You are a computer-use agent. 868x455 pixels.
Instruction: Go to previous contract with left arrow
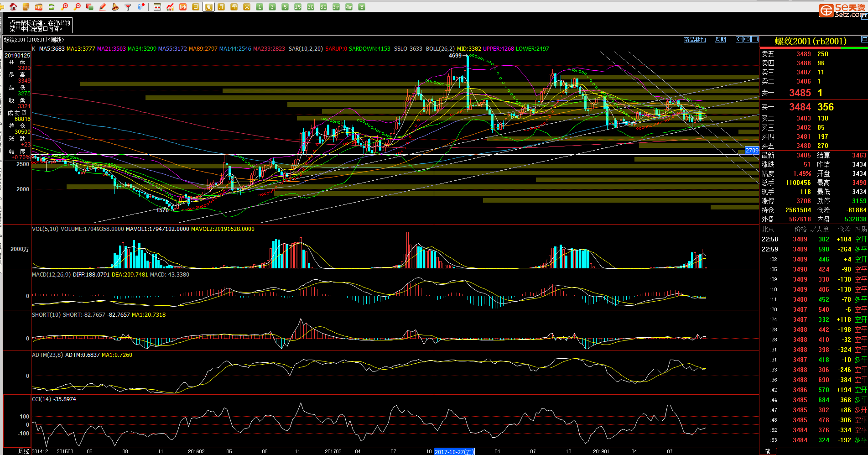click(x=739, y=39)
